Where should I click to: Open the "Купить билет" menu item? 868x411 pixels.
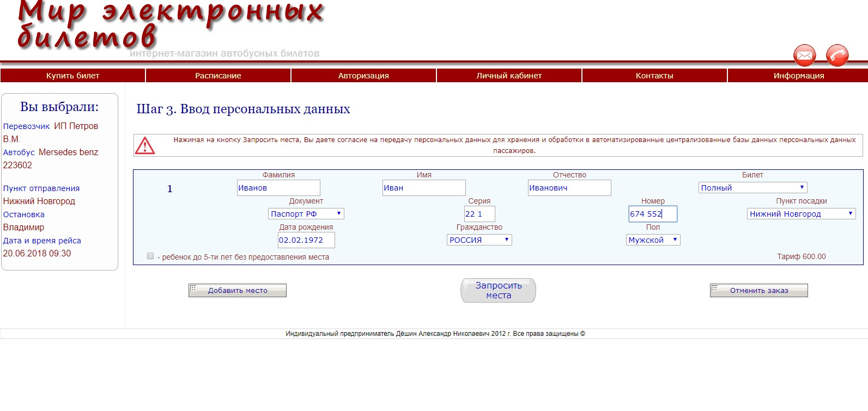[x=73, y=76]
